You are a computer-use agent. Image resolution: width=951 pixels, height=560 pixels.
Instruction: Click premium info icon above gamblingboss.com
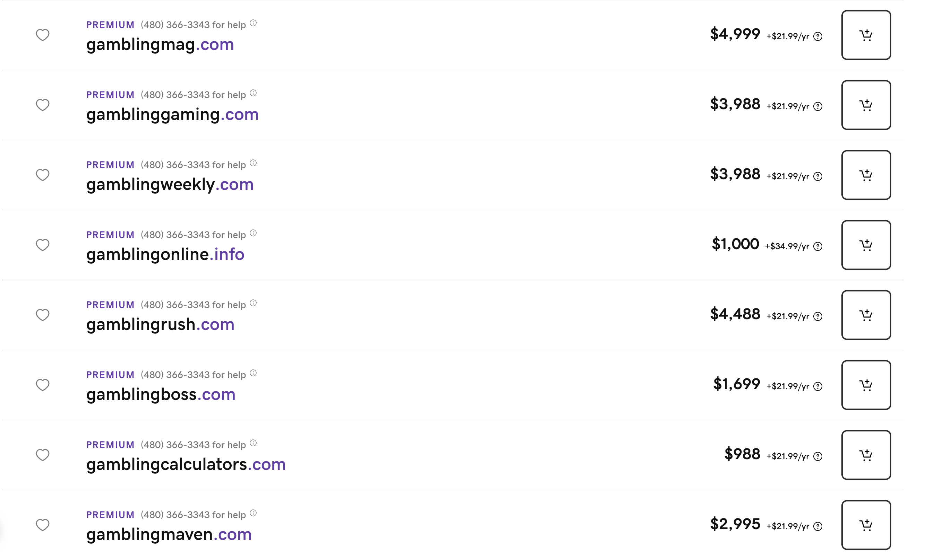point(254,373)
